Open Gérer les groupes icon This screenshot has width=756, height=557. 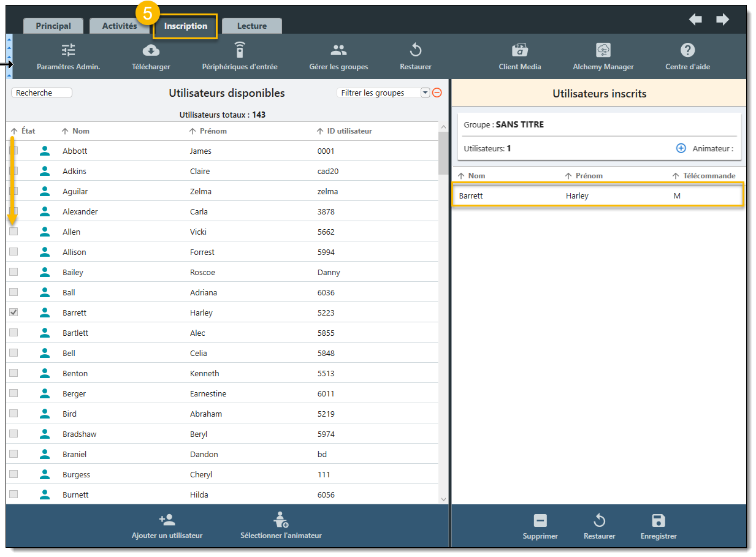point(338,51)
